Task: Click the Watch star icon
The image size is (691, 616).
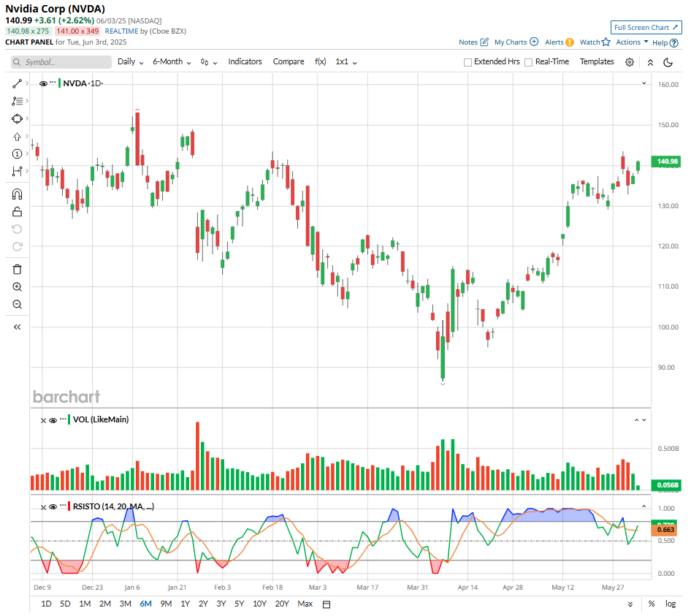Action: 606,42
